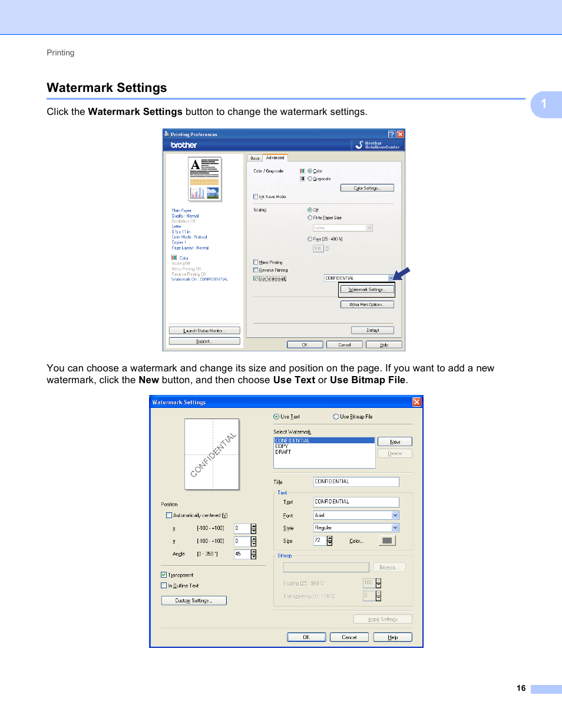The height and width of the screenshot is (728, 562).
Task: Click the New watermark button
Action: point(395,442)
